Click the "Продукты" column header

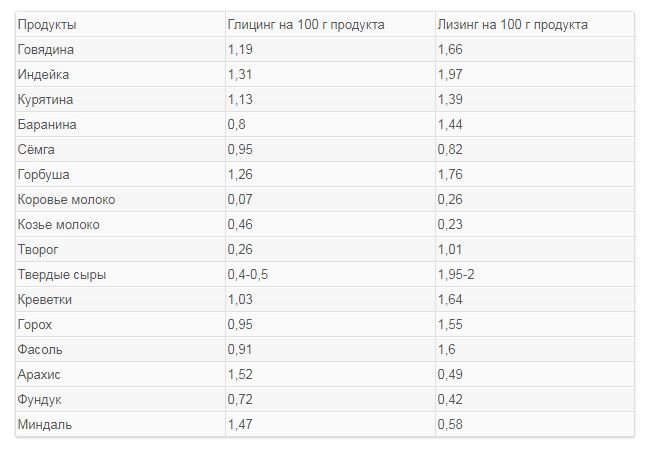47,24
